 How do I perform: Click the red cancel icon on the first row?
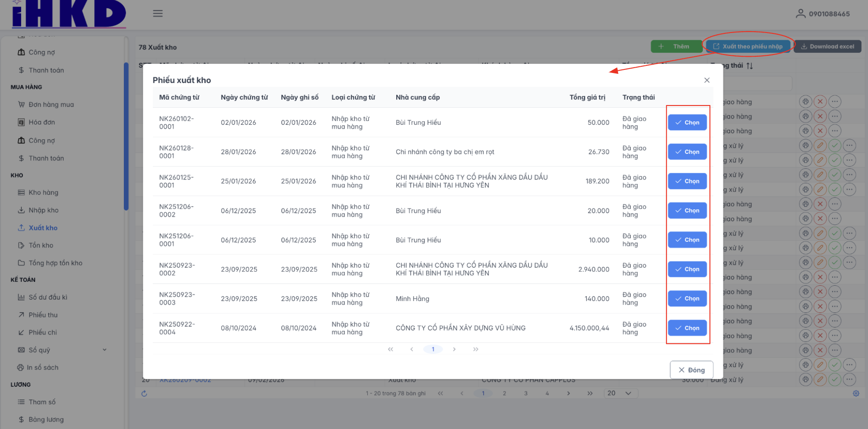[820, 102]
